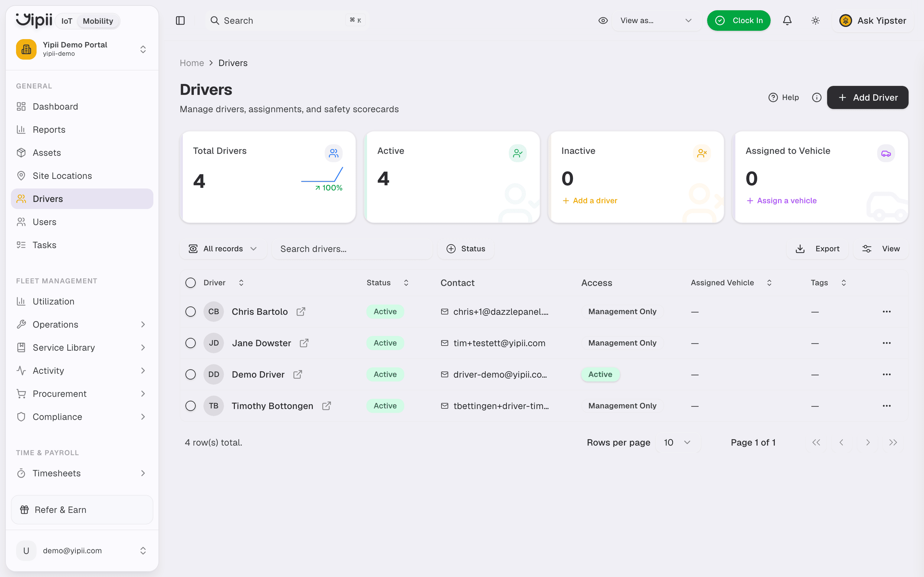
Task: Go to the last page arrow
Action: [x=893, y=443]
